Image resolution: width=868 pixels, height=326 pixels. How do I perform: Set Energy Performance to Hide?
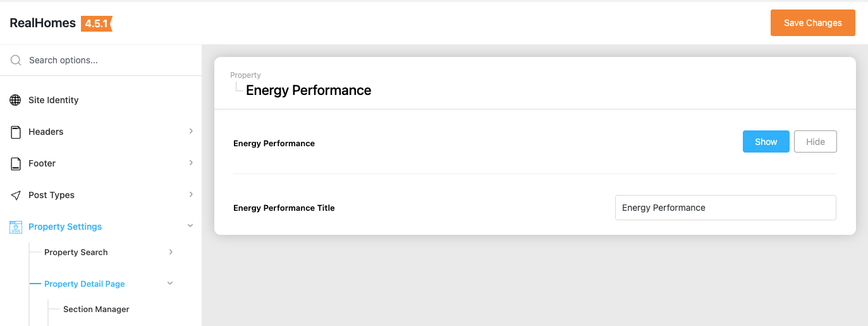pos(815,142)
